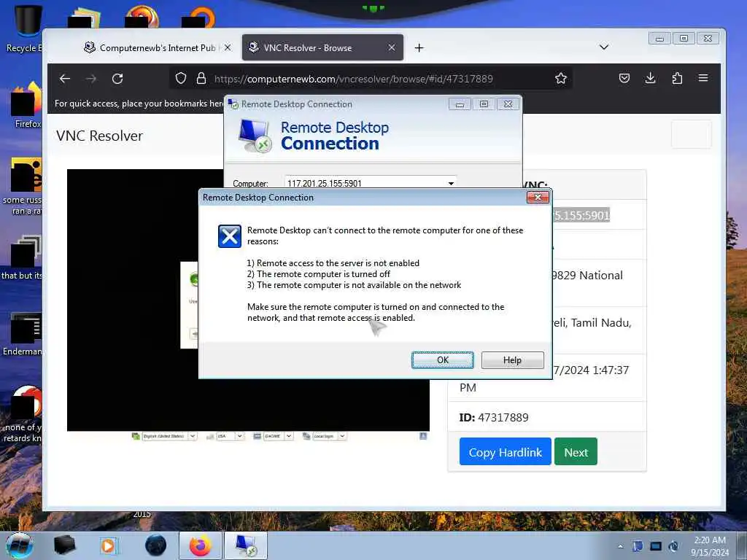Click the site padlock icon

201,79
